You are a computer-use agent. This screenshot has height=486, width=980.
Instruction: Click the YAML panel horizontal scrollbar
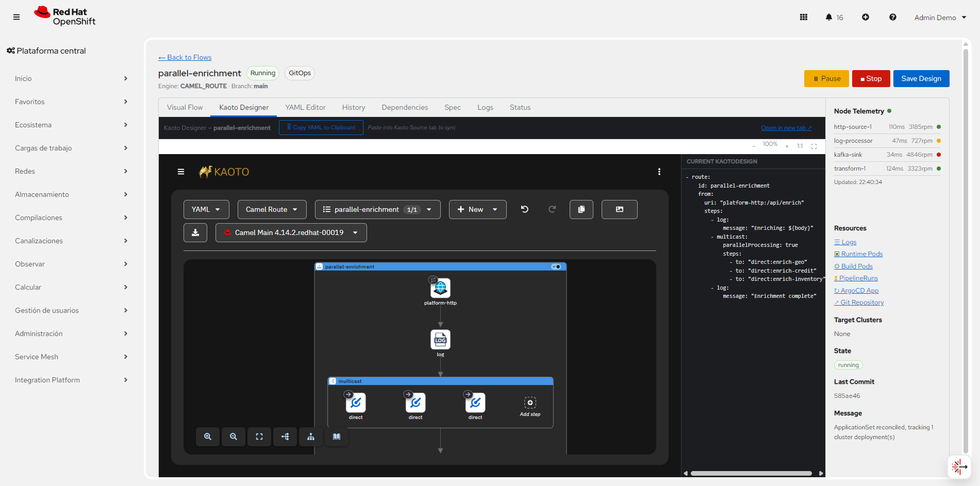pyautogui.click(x=751, y=473)
